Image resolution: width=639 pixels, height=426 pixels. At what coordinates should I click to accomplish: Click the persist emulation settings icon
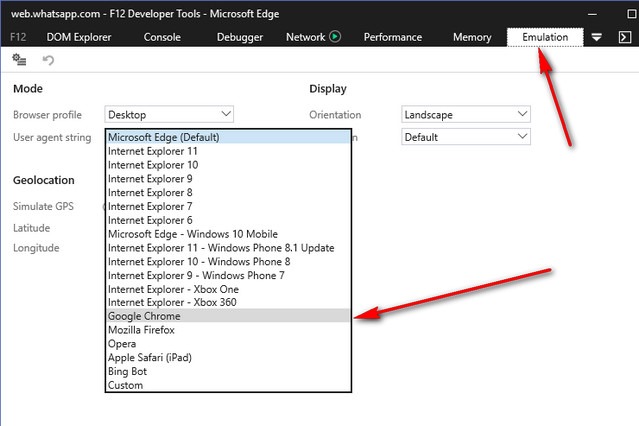[19, 60]
